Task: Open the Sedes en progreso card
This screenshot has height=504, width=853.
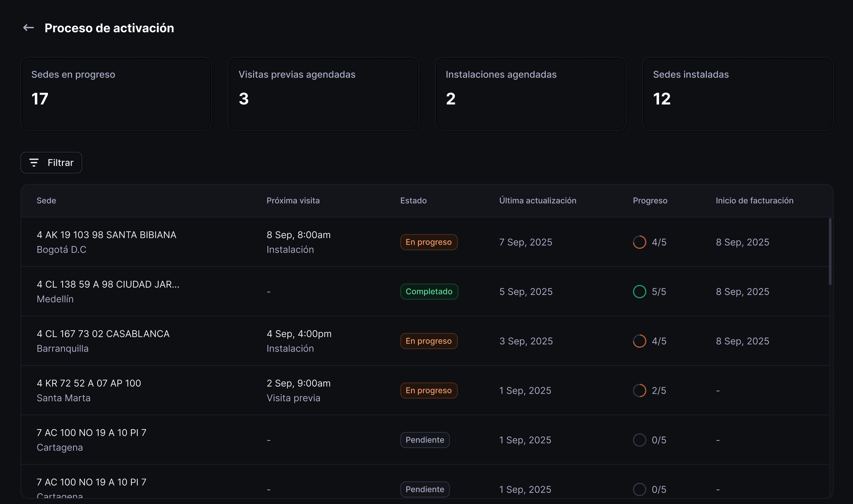Action: (x=116, y=94)
